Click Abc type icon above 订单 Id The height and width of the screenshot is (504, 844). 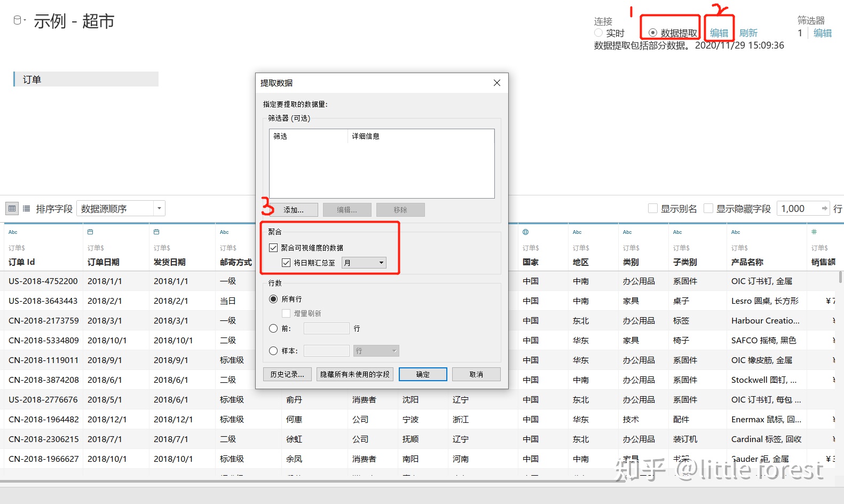pyautogui.click(x=13, y=232)
